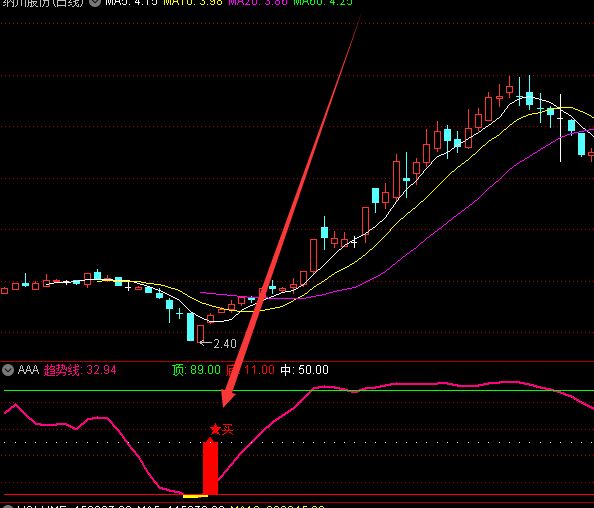Image resolution: width=594 pixels, height=508 pixels.
Task: Click the 趋势线: 32.94 value
Action: tap(80, 370)
